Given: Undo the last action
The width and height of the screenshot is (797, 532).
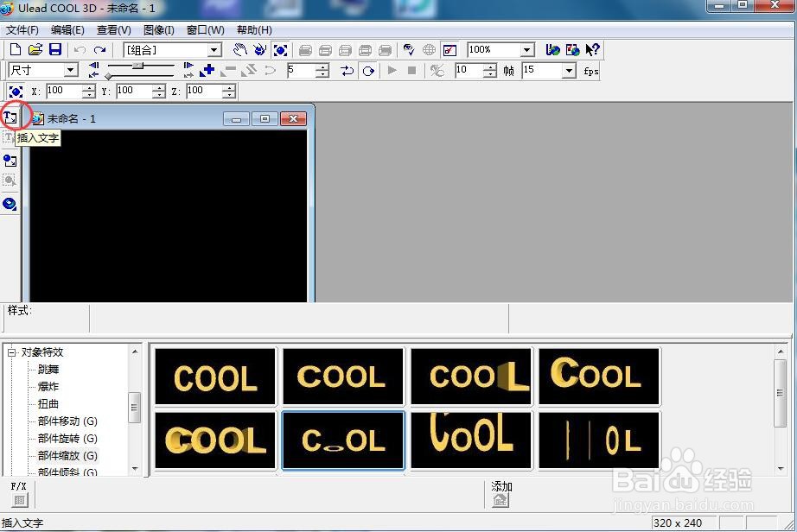Looking at the screenshot, I should (x=80, y=50).
